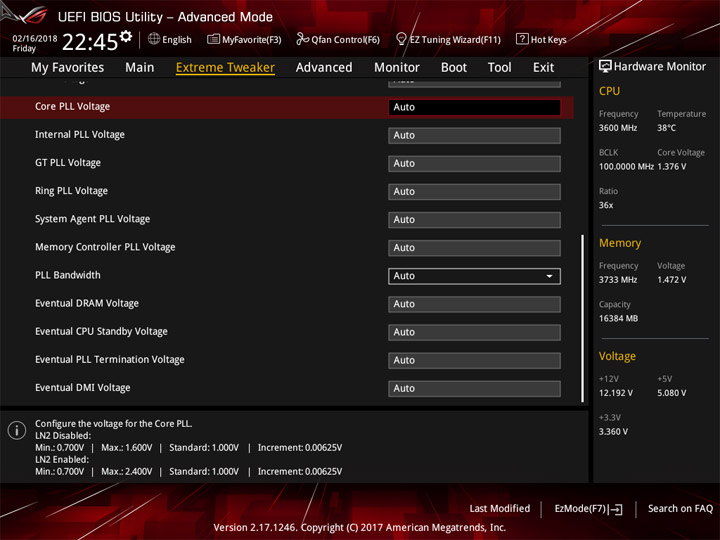Select the System Agent PLL Voltage label
Screen dimensions: 720x540
click(92, 219)
